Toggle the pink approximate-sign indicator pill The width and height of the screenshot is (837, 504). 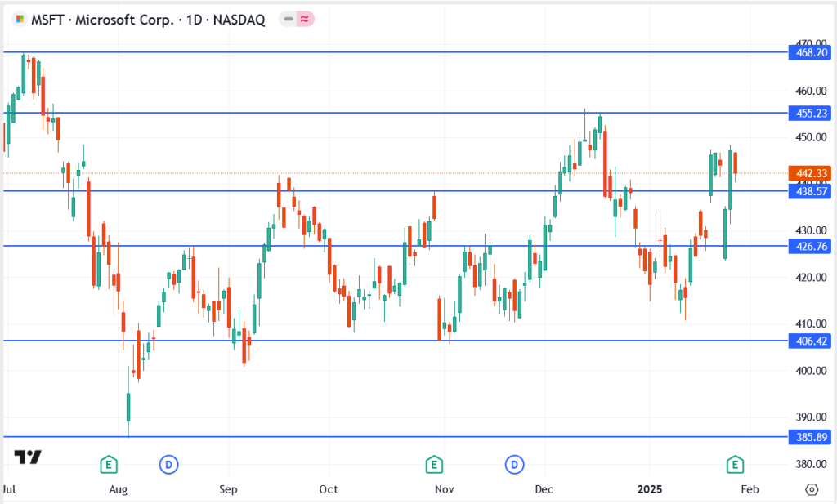(x=305, y=20)
